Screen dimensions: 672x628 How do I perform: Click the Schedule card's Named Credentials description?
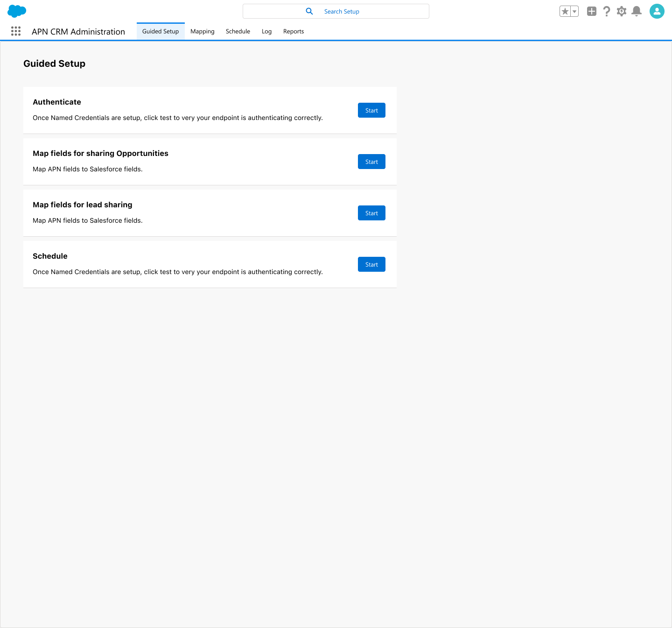[178, 272]
